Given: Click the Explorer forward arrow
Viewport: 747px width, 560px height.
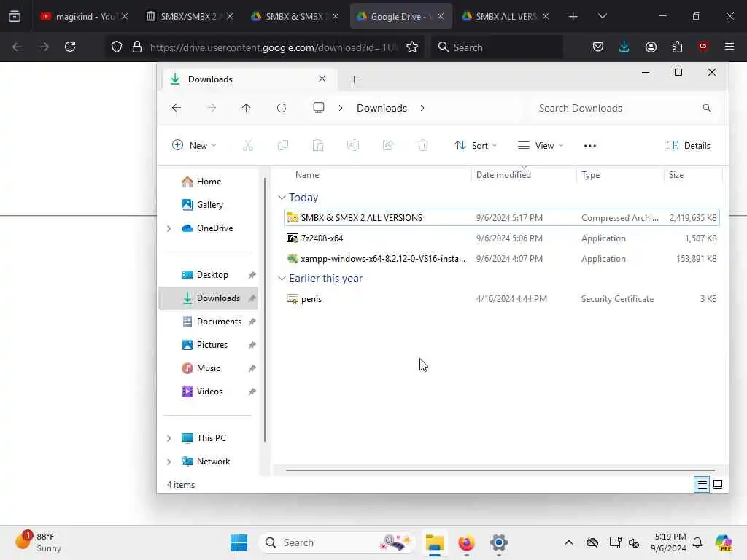Looking at the screenshot, I should (x=212, y=108).
